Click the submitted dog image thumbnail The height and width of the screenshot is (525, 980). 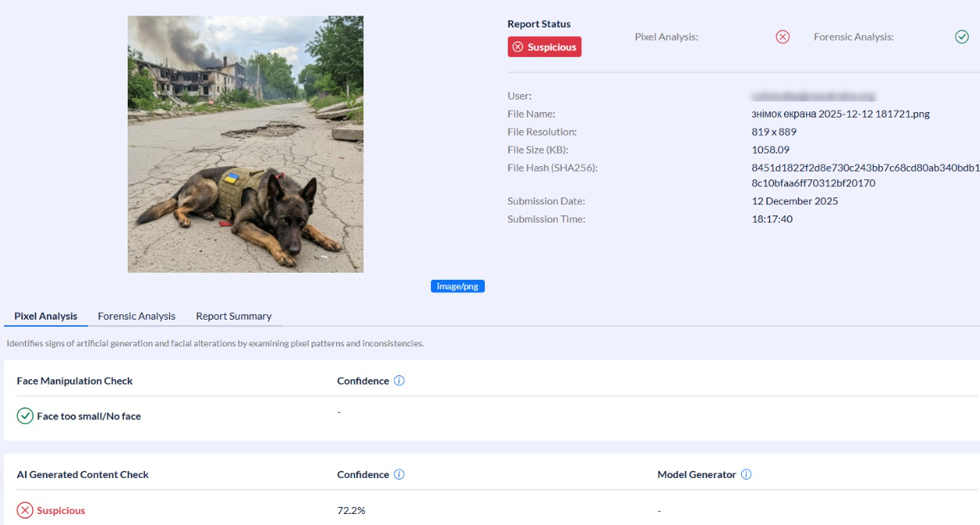point(245,144)
